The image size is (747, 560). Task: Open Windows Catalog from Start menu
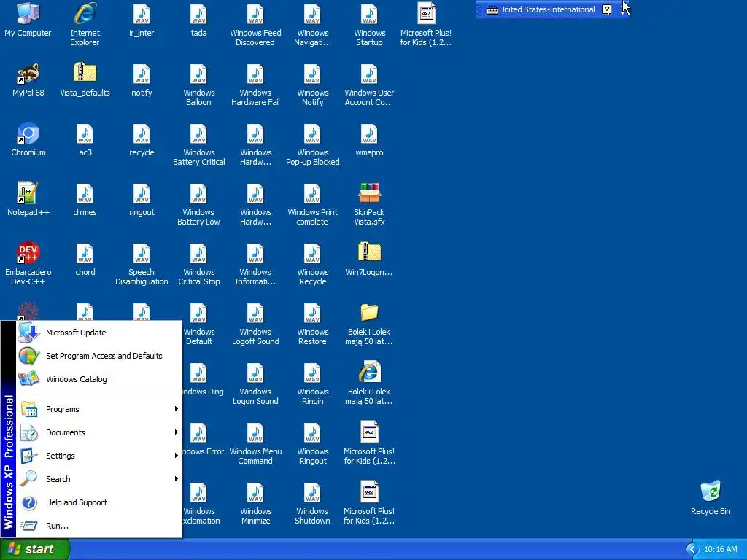click(99, 379)
